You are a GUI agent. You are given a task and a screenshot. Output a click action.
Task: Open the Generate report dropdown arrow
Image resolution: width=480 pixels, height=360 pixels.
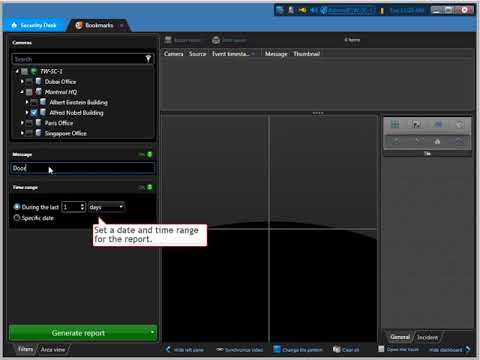[x=152, y=333]
